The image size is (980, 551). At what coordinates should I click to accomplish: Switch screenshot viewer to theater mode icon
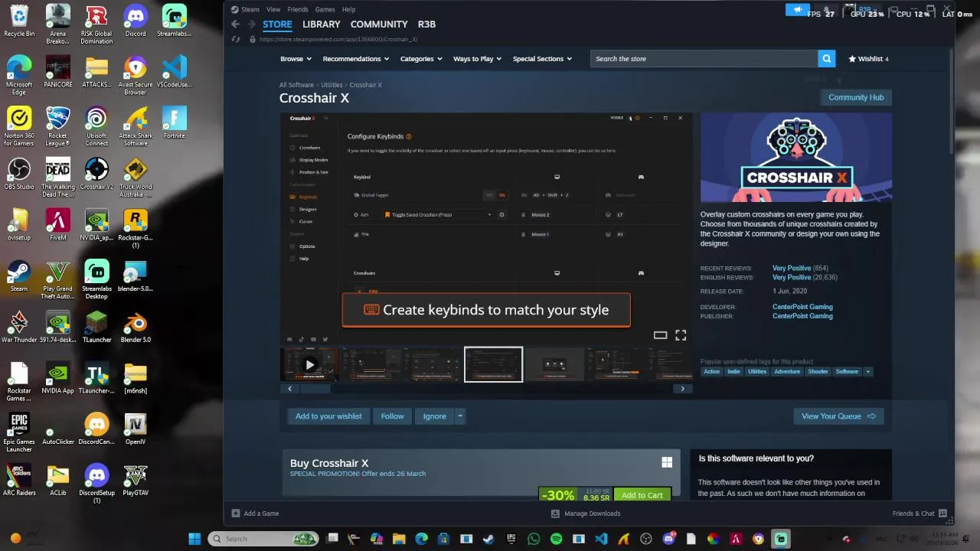(660, 335)
